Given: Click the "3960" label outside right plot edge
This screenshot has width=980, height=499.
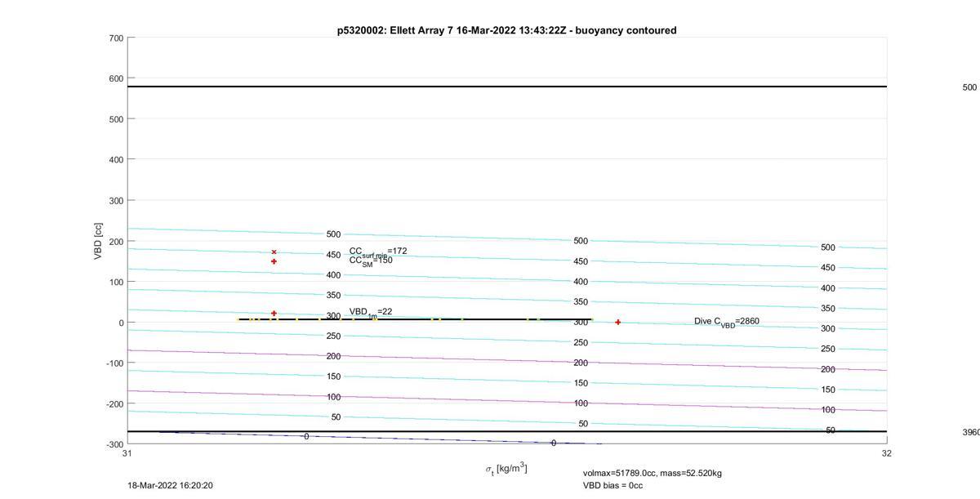Looking at the screenshot, I should (x=971, y=432).
